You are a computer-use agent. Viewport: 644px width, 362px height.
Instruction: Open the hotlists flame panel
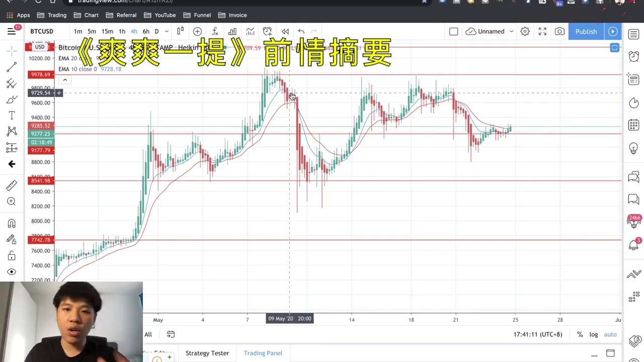pos(633,103)
